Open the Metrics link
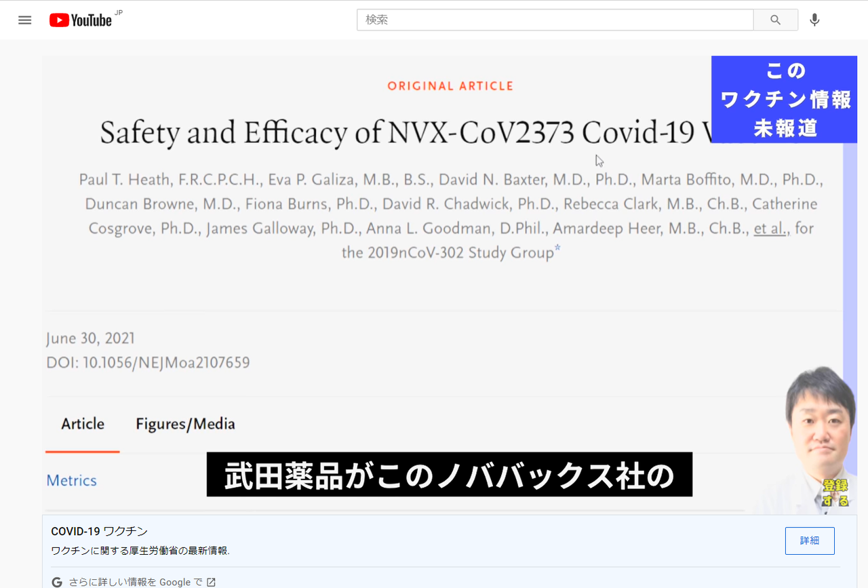 tap(71, 480)
